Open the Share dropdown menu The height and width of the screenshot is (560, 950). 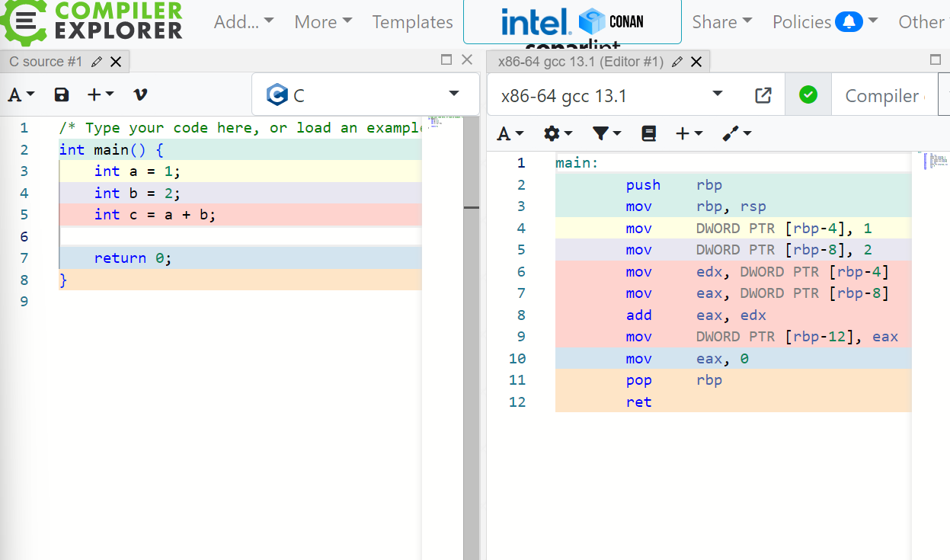click(x=721, y=22)
